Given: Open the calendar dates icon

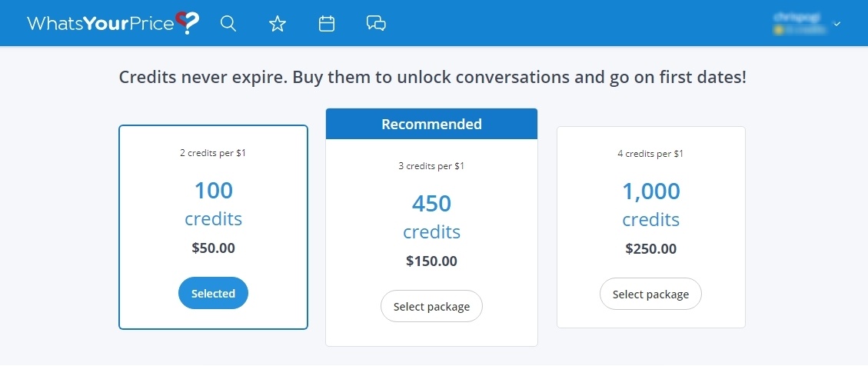Looking at the screenshot, I should (327, 24).
